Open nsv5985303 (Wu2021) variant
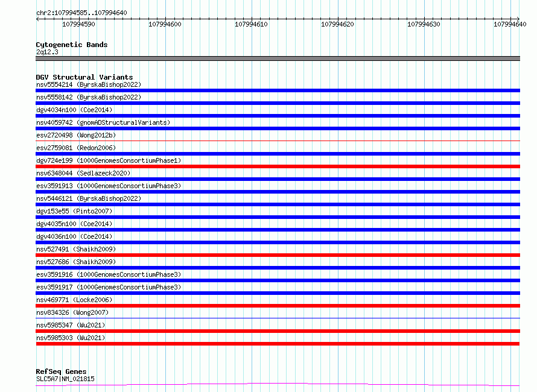Image resolution: width=537 pixels, height=392 pixels. click(x=70, y=338)
